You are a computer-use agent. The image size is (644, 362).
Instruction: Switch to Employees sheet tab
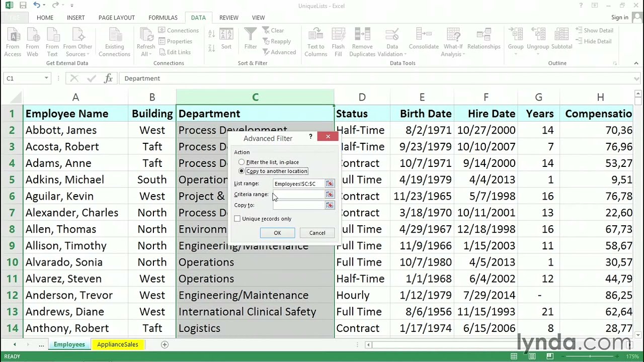[x=69, y=344]
